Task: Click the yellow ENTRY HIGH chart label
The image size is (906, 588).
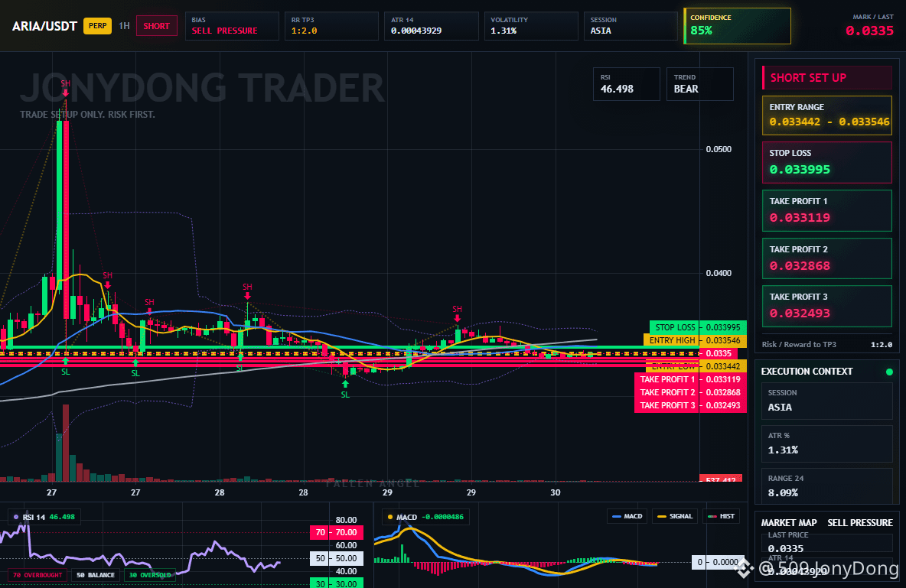Action: (x=695, y=340)
